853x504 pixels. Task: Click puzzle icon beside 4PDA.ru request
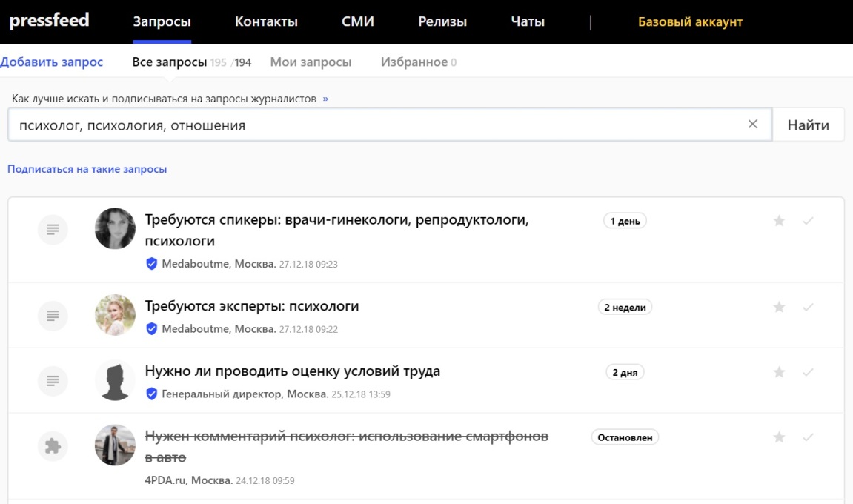(x=53, y=445)
